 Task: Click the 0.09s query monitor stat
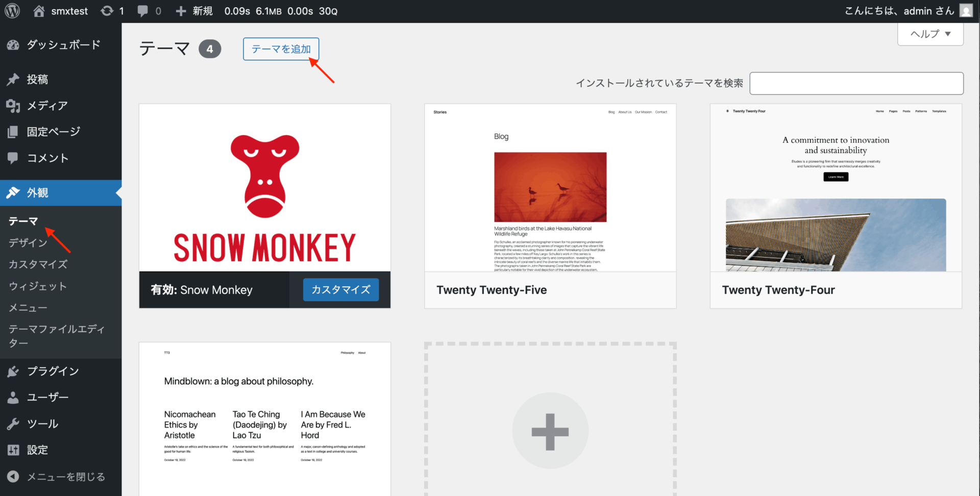237,11
